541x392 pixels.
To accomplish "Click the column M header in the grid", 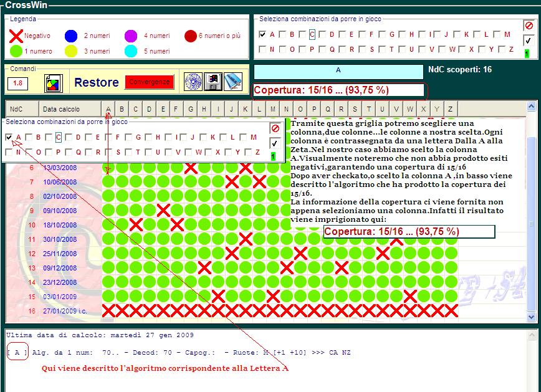I will tap(272, 109).
